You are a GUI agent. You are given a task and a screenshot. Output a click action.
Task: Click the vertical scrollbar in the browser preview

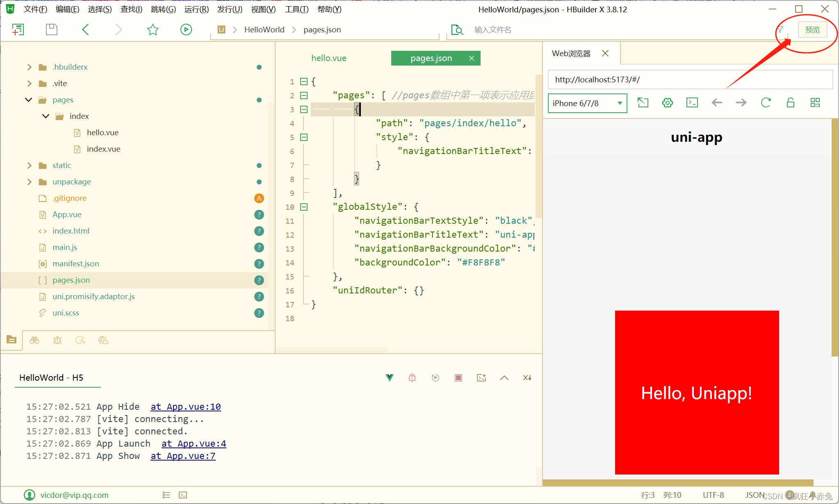point(835,238)
